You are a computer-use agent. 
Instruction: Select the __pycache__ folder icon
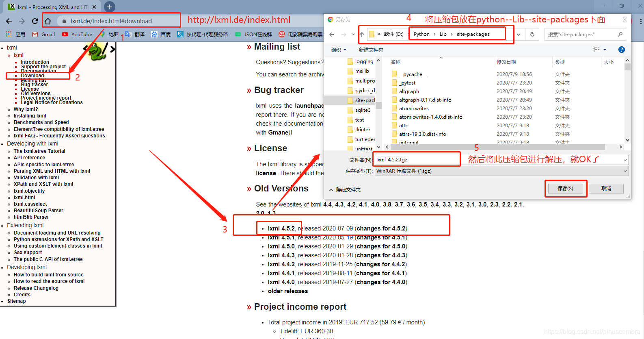click(x=394, y=74)
